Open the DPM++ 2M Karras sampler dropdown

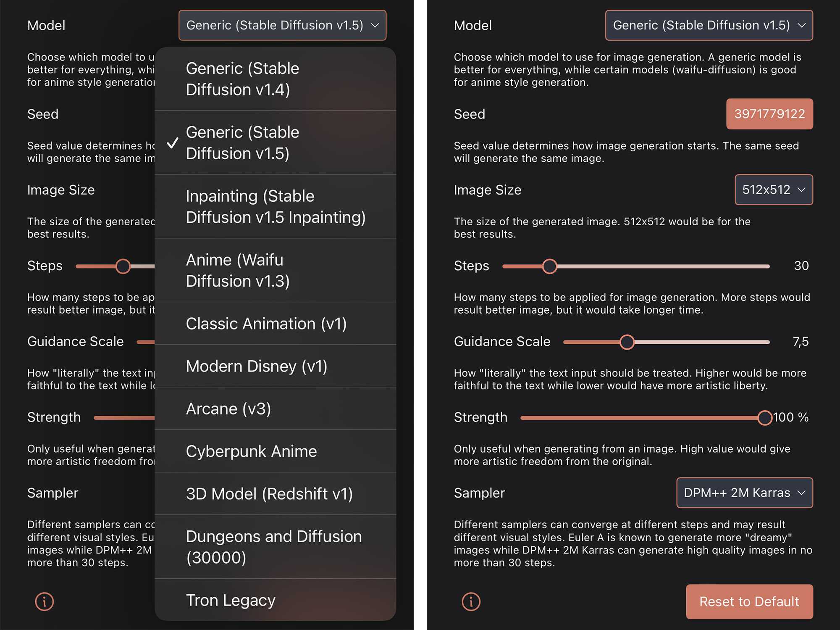(744, 493)
